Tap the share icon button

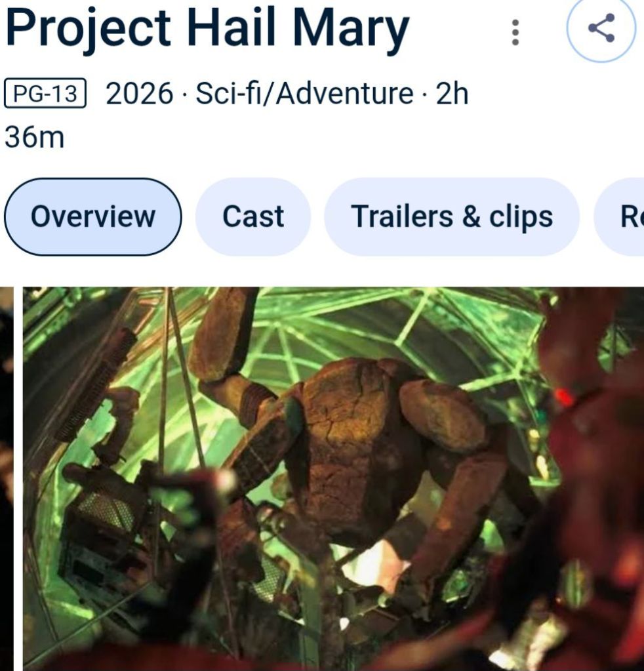click(601, 28)
